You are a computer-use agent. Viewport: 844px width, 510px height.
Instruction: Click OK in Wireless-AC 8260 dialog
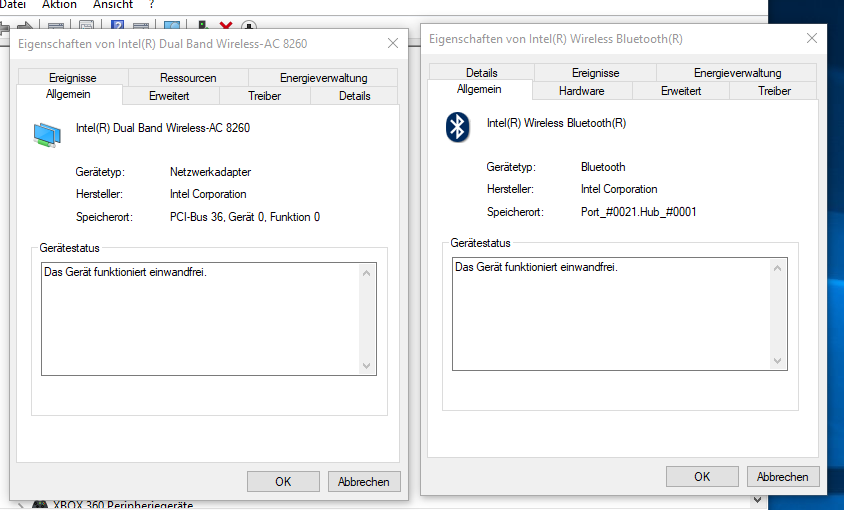283,481
